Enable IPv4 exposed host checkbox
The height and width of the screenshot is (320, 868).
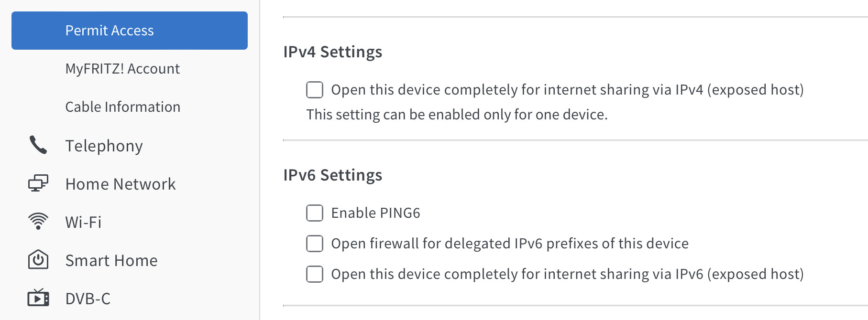tap(315, 90)
